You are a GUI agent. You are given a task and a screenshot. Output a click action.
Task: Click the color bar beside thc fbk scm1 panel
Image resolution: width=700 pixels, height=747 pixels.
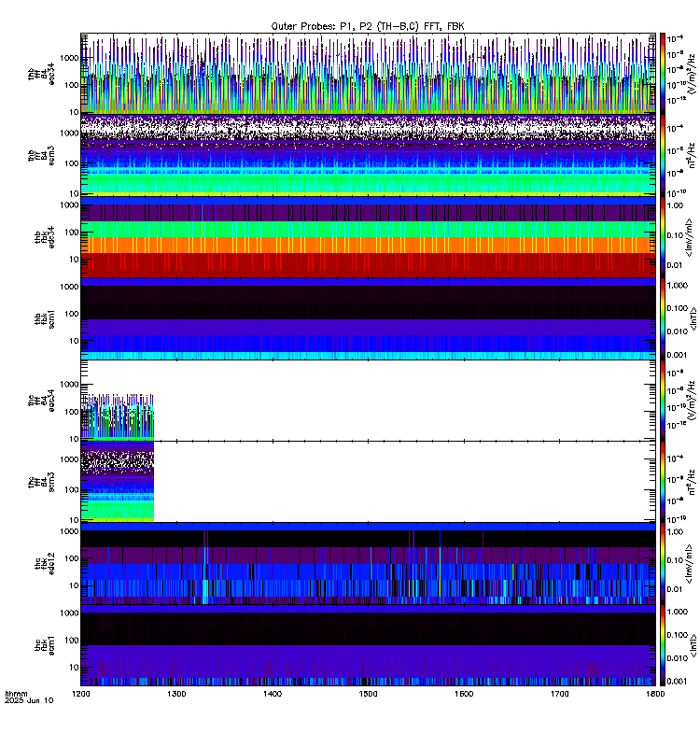[x=663, y=645]
